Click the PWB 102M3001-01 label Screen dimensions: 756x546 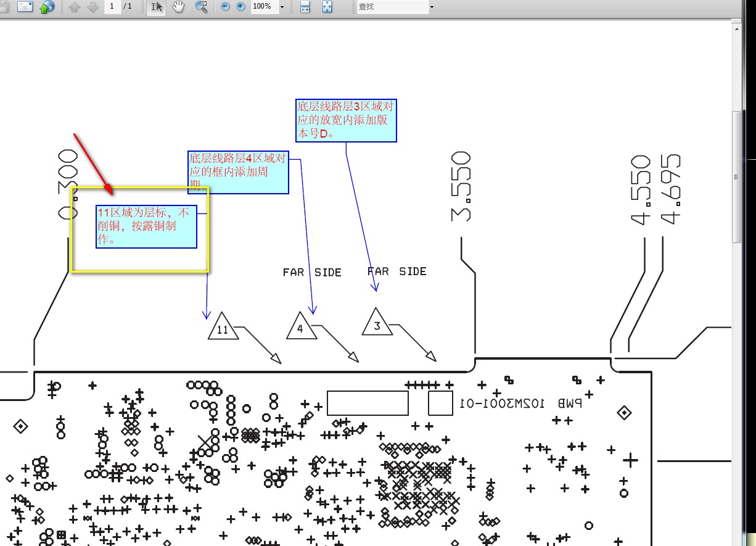click(x=520, y=403)
